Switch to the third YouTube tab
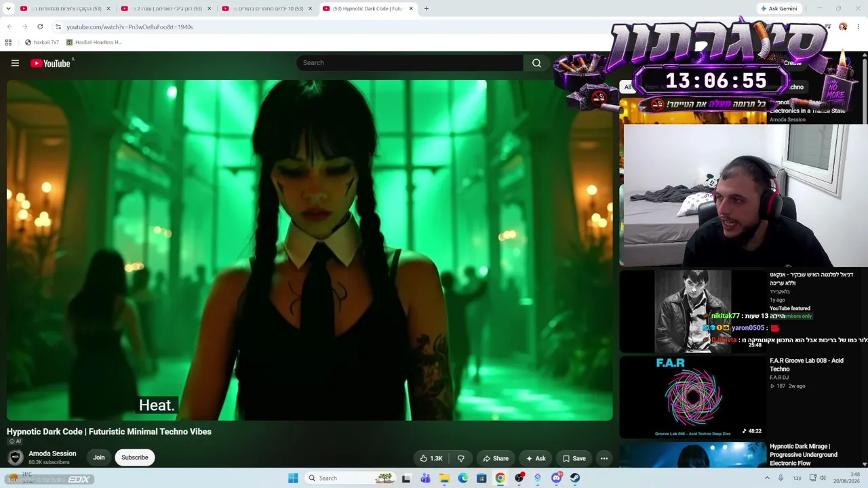This screenshot has height=488, width=868. pos(267,9)
